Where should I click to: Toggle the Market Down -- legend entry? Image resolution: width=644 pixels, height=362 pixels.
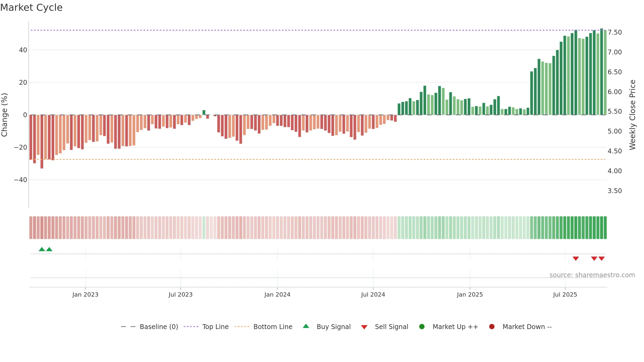[x=520, y=327]
